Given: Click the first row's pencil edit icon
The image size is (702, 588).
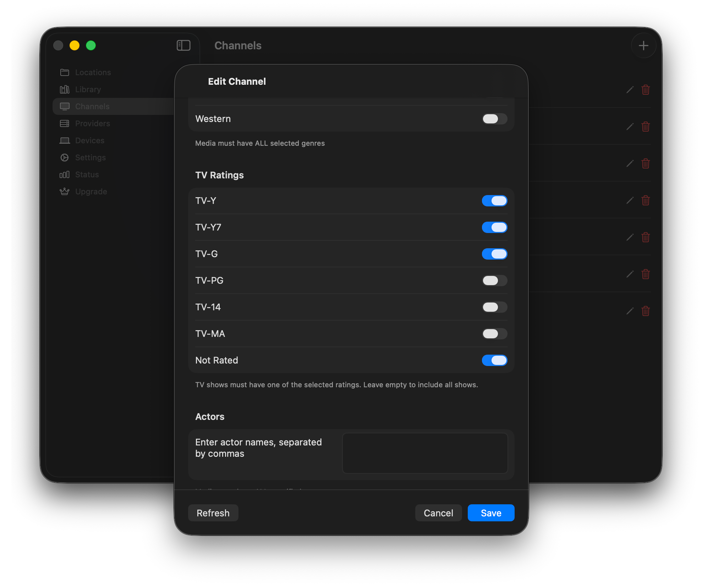Looking at the screenshot, I should [x=630, y=90].
